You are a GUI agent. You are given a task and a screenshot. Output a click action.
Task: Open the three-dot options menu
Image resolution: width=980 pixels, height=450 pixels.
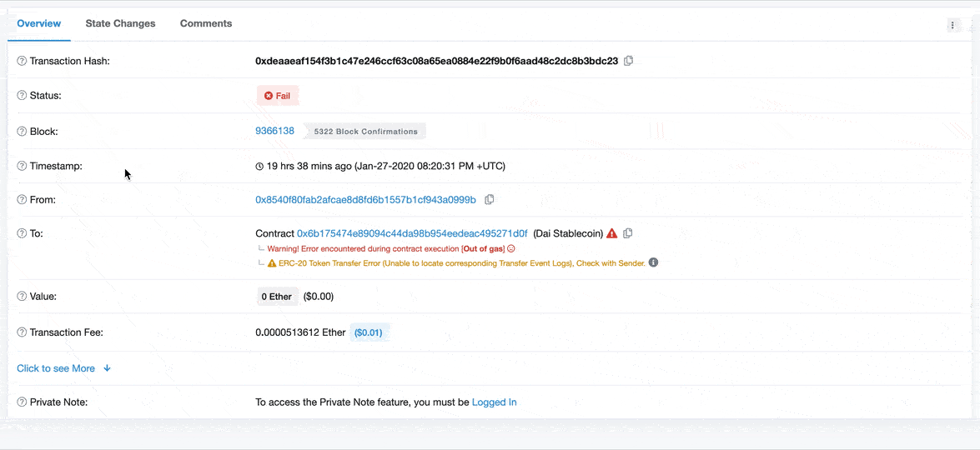(x=952, y=25)
